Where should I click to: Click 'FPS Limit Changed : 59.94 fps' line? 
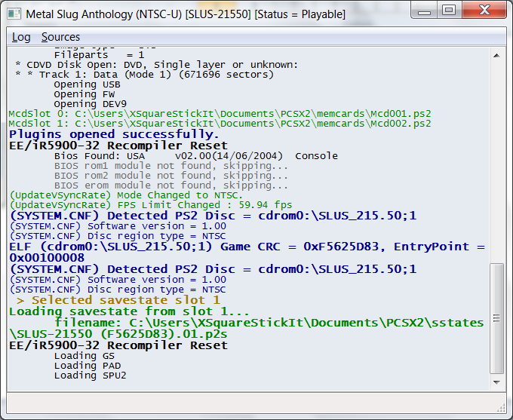(151, 205)
